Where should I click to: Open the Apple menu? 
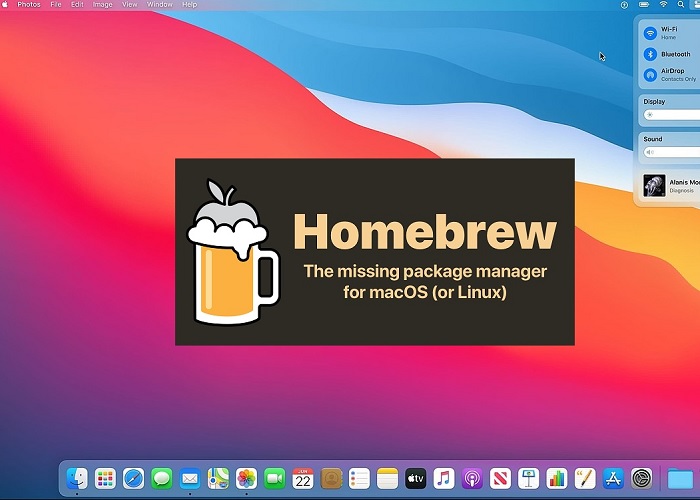[4, 4]
